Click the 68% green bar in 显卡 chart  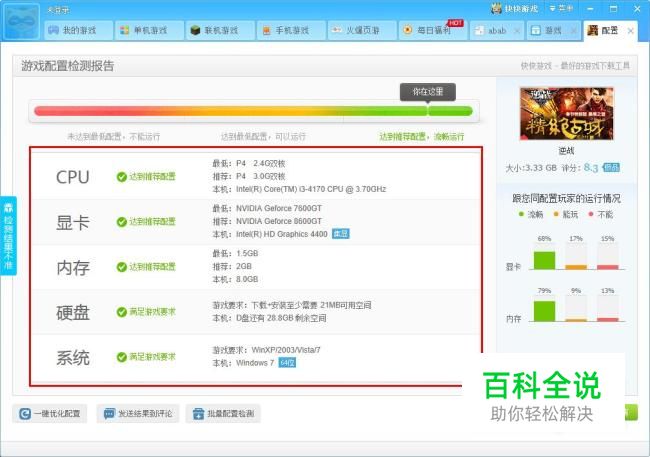point(544,260)
